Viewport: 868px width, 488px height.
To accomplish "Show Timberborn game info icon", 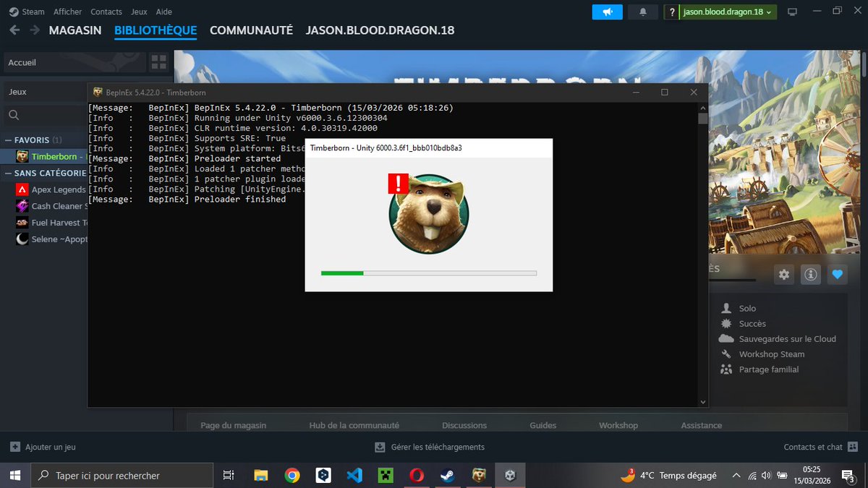I will (811, 275).
